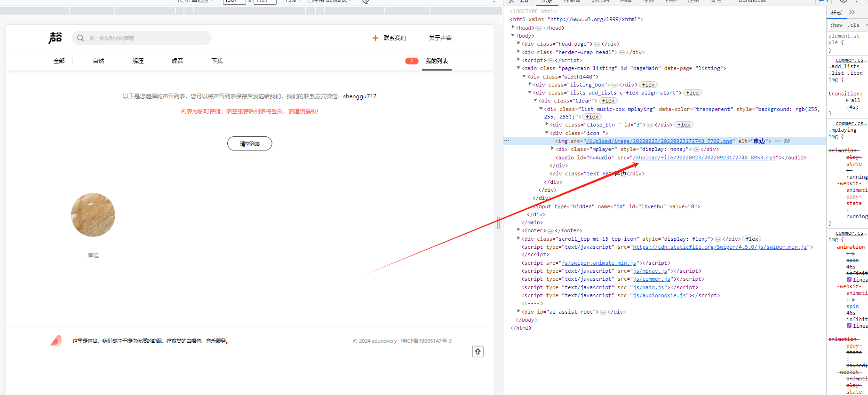Click the sound search input field
The width and height of the screenshot is (868, 395).
tap(146, 38)
